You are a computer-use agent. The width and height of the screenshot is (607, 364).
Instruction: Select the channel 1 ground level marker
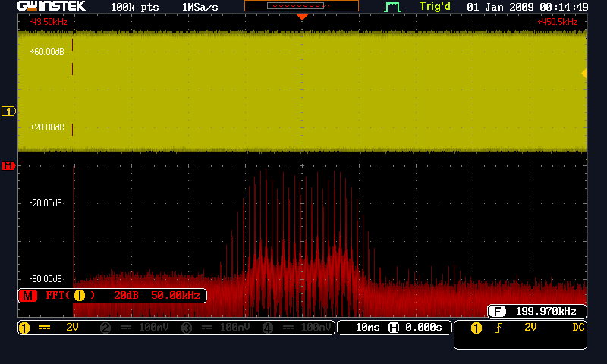[8, 111]
